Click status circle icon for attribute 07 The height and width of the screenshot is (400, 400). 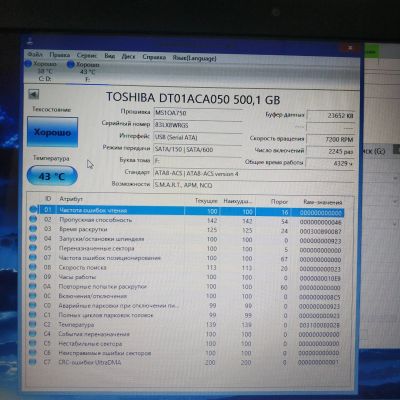tap(33, 257)
